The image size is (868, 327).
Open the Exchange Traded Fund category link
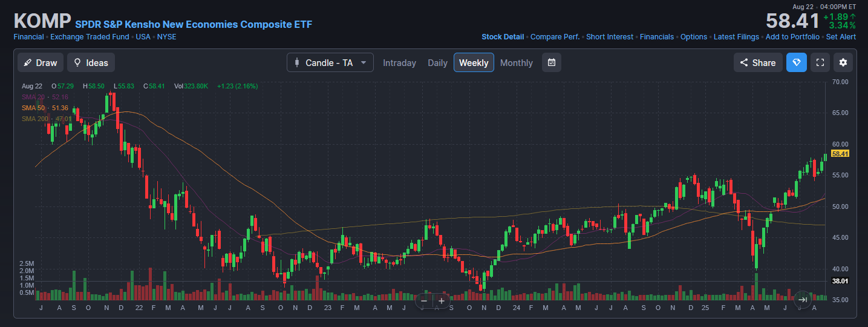[90, 37]
